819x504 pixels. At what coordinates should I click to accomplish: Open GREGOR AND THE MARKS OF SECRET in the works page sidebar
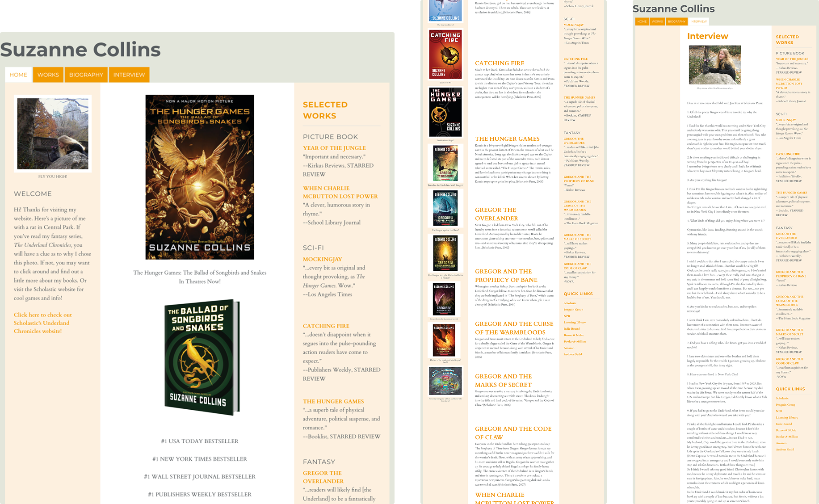577,237
